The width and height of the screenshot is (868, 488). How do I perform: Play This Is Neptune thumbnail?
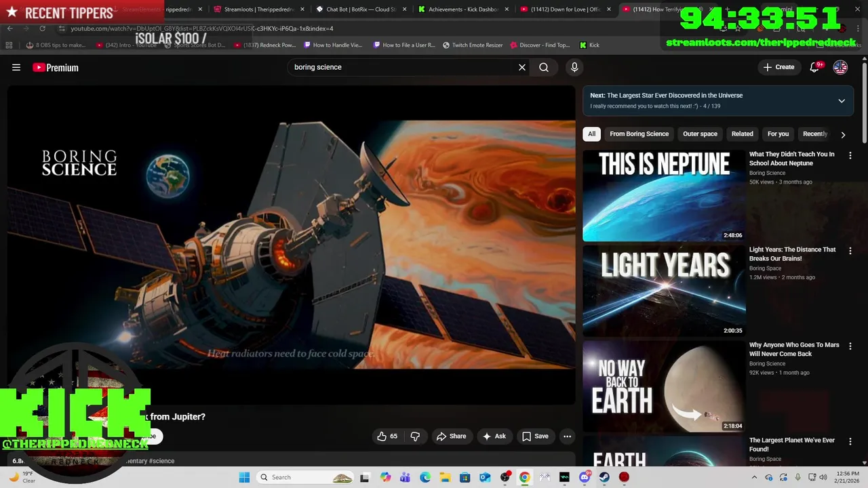(664, 195)
